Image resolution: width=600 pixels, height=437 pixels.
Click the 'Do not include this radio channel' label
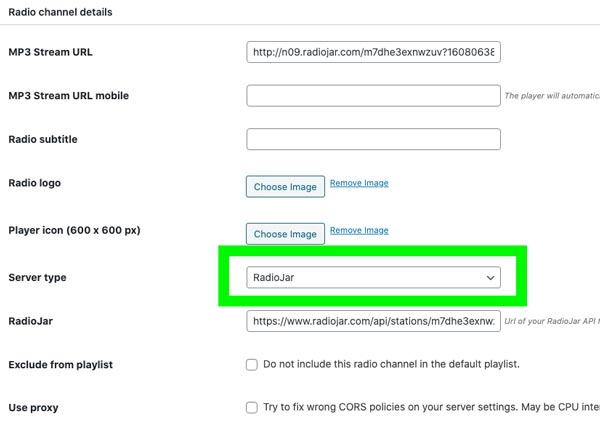(x=391, y=365)
